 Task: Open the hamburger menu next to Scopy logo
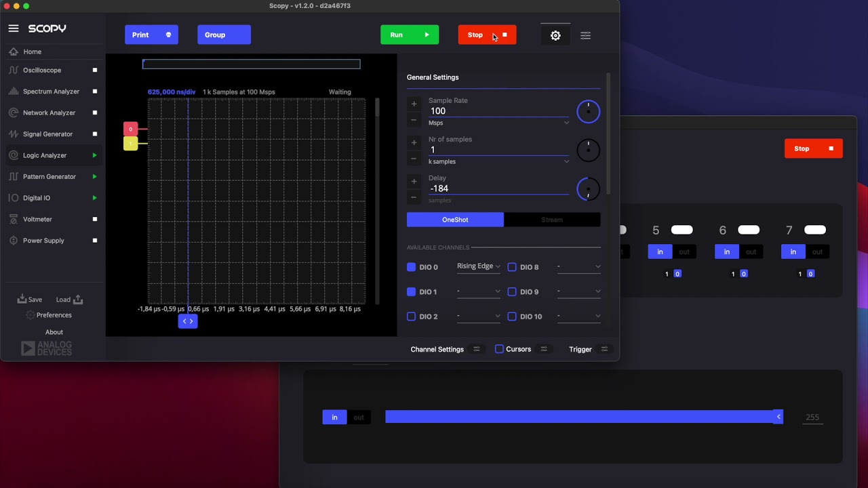click(14, 28)
